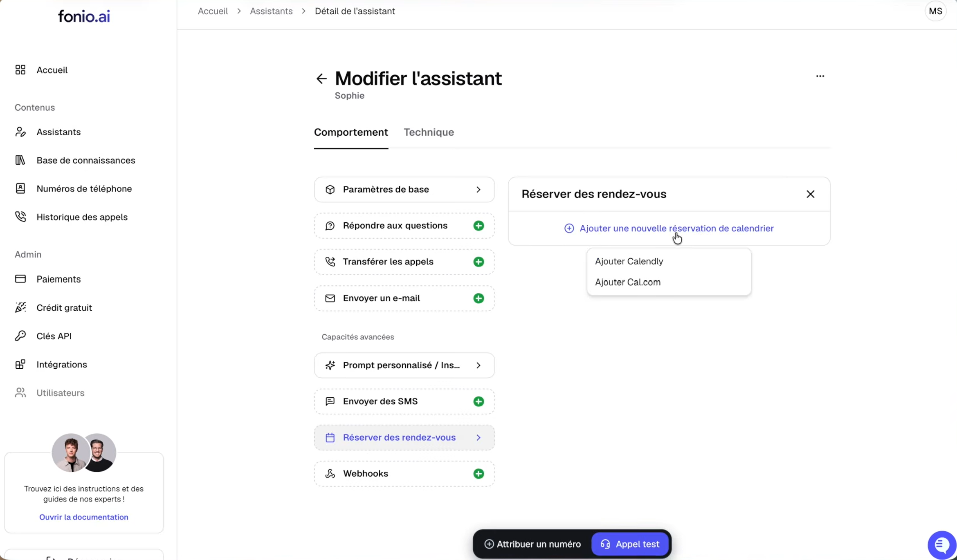
Task: Click the Capacités avancées heading
Action: pyautogui.click(x=358, y=337)
